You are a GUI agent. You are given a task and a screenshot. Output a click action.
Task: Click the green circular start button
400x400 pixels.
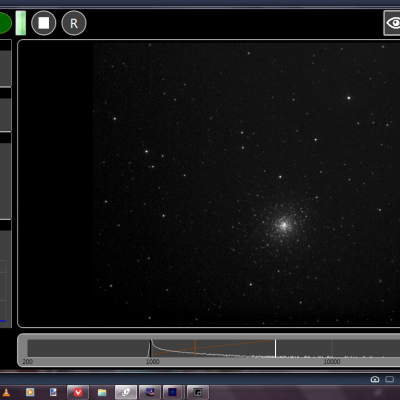pyautogui.click(x=5, y=23)
